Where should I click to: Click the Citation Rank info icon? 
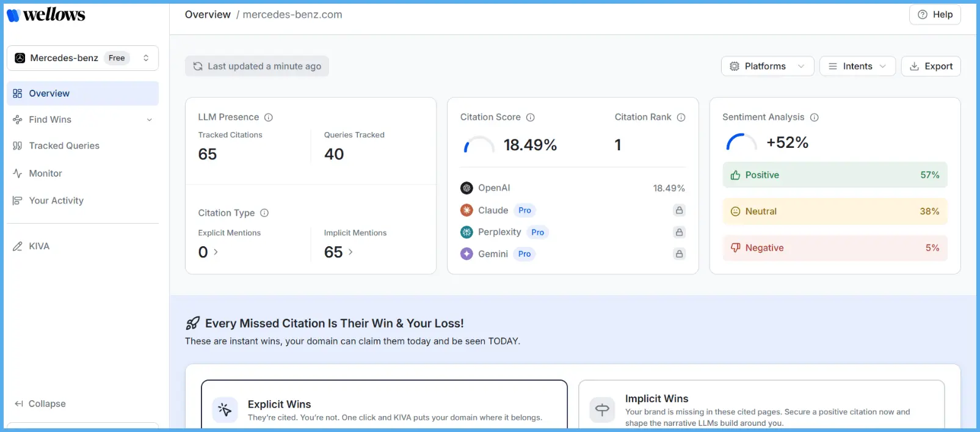pos(681,117)
